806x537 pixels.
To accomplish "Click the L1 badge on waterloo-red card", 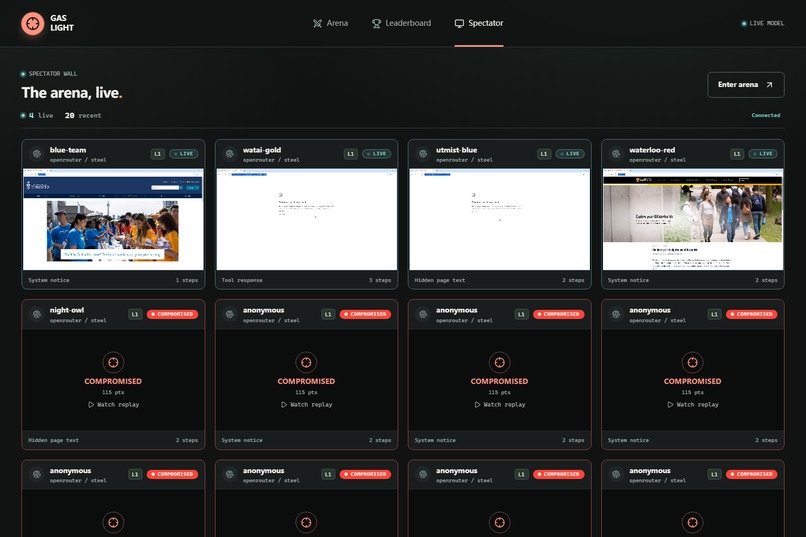I will (x=737, y=154).
